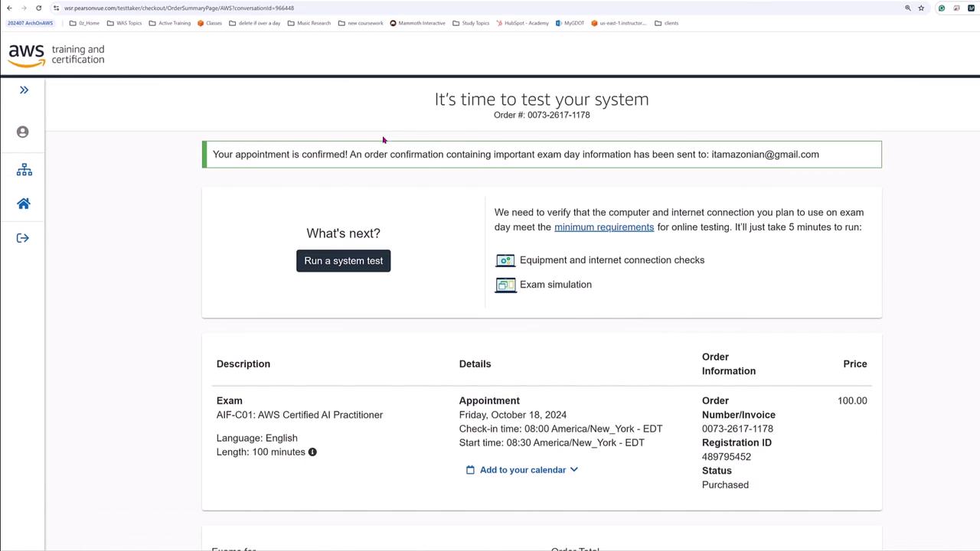Click the Start time line

point(552,443)
